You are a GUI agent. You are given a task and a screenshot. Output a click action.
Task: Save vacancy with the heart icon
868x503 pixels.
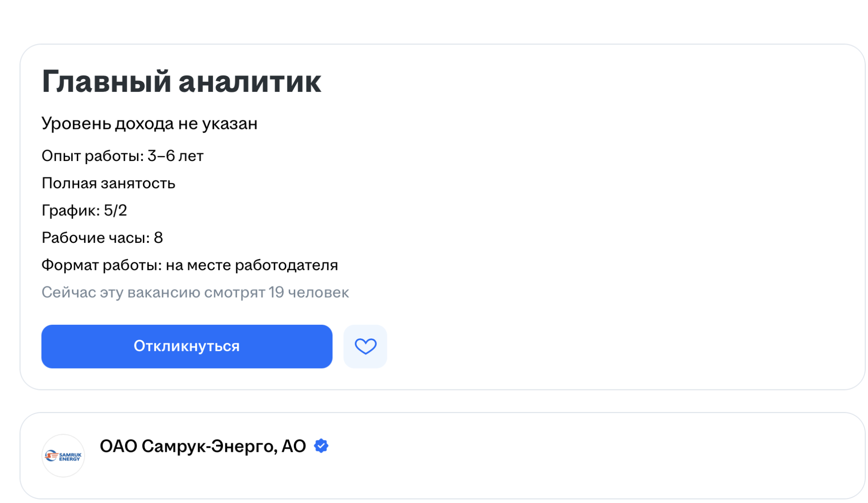pyautogui.click(x=365, y=346)
